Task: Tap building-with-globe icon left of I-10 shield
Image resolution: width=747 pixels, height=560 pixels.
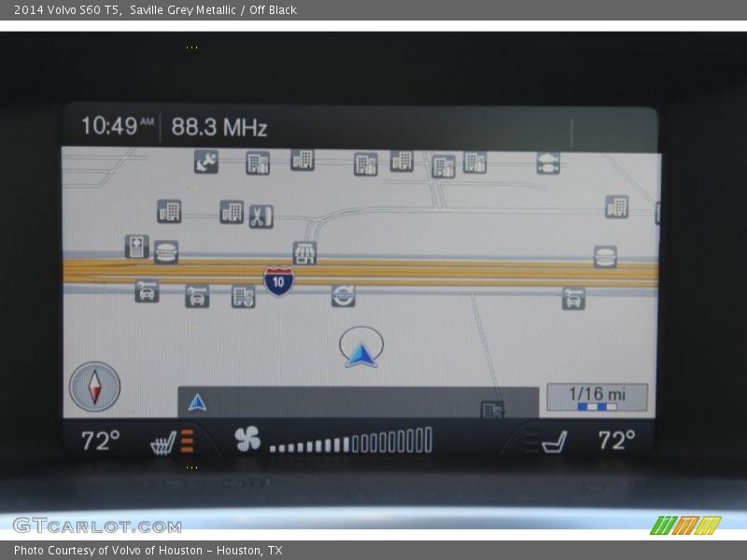Action: click(x=243, y=296)
